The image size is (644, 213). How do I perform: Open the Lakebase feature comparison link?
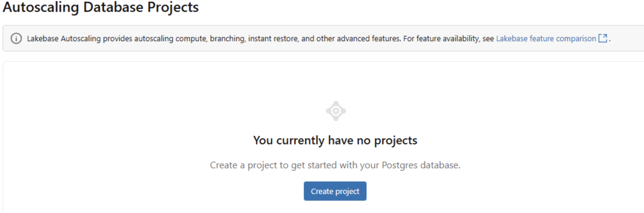click(x=546, y=39)
